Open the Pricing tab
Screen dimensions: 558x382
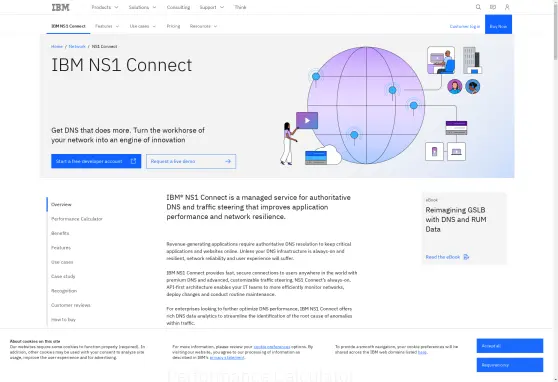173,26
